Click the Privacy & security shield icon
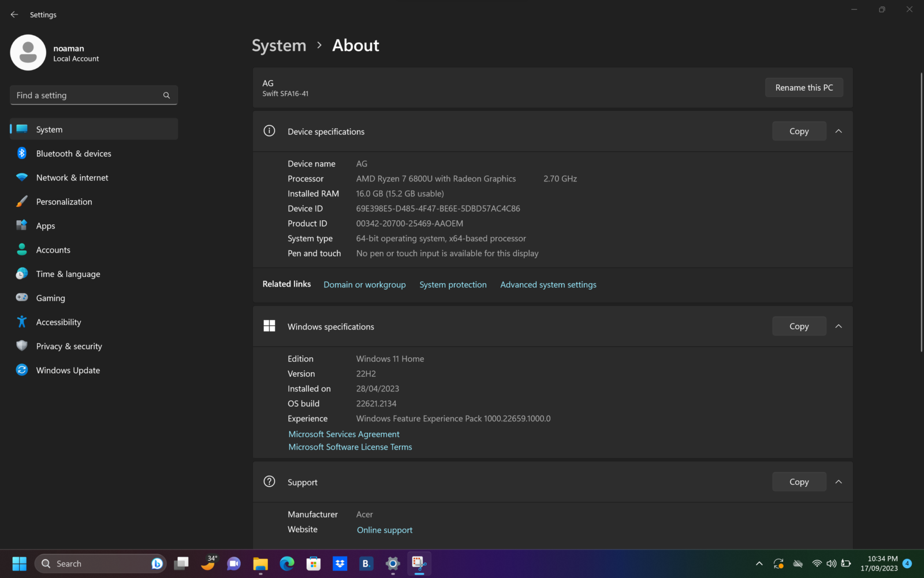Image resolution: width=924 pixels, height=578 pixels. (x=22, y=346)
